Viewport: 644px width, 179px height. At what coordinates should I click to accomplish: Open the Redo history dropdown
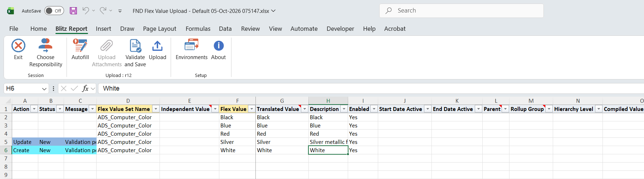(111, 11)
